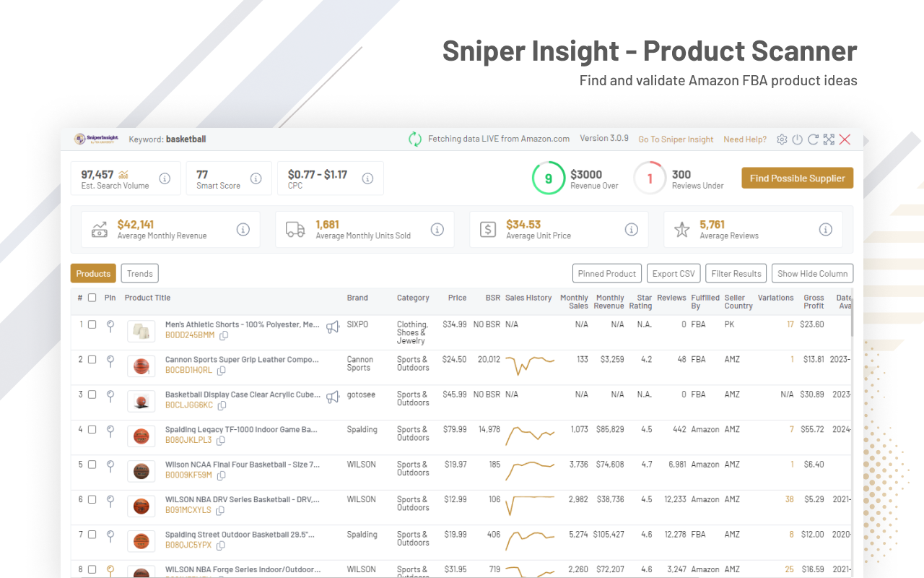The width and height of the screenshot is (924, 578).
Task: Copy ASIN B0CBD1H0RL
Action: coord(222,371)
